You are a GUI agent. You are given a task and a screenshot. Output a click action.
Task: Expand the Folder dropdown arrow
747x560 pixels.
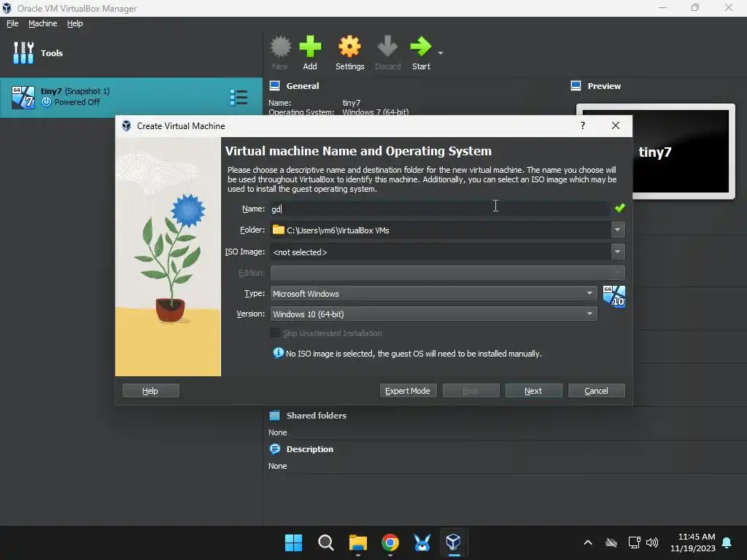coord(617,230)
